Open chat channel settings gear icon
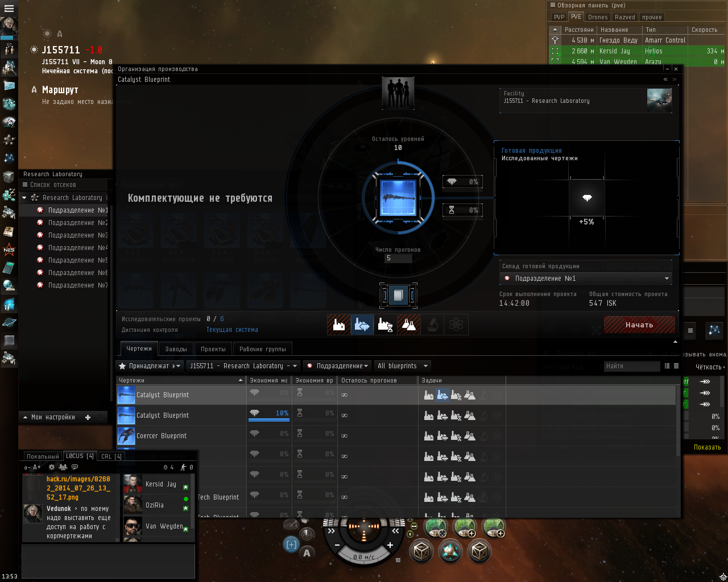This screenshot has width=728, height=582. [52, 467]
